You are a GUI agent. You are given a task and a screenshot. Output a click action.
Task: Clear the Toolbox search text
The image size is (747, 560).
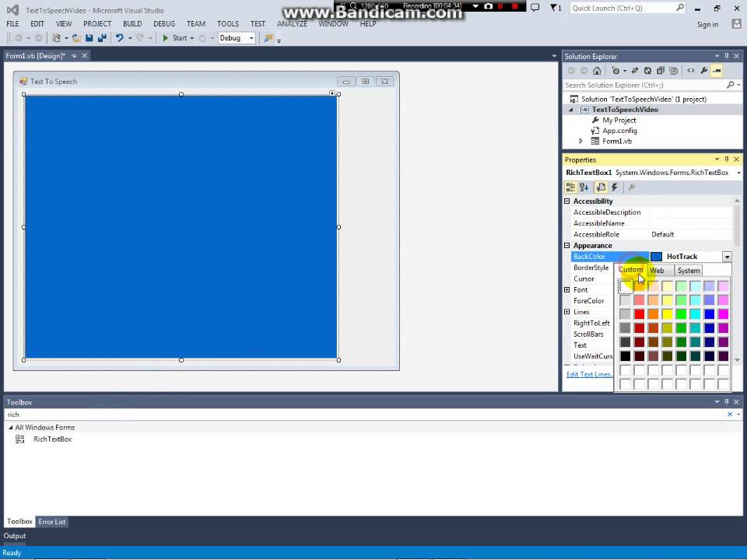[730, 415]
